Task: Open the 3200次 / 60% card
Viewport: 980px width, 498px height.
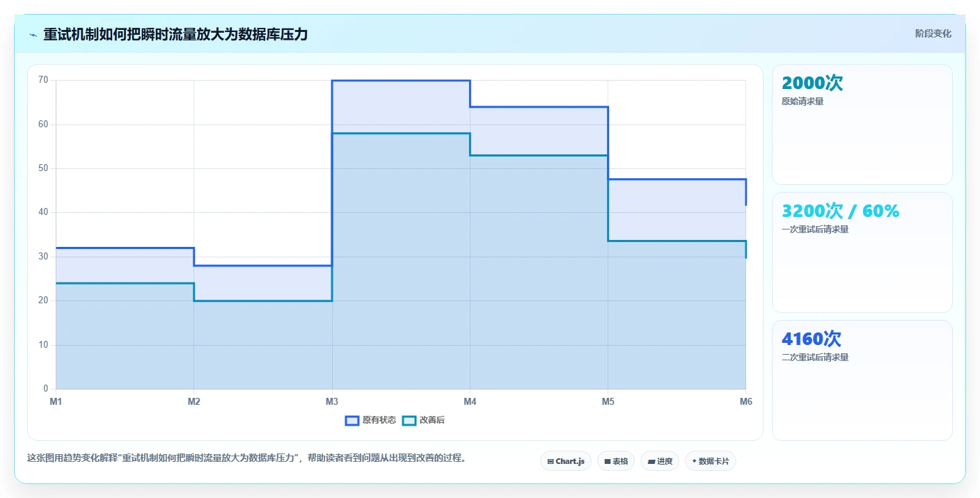Action: (862, 252)
